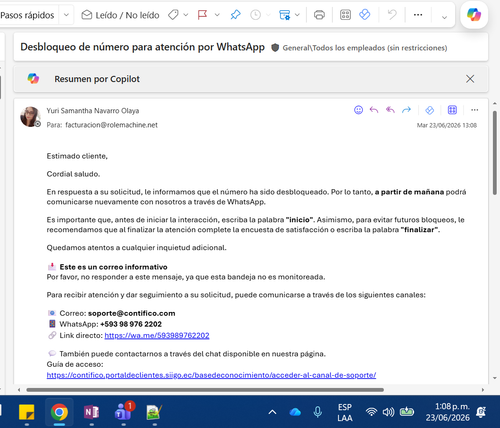Screen dimensions: 500x428
Task: Open toolbar more options ellipsis
Action: [418, 15]
